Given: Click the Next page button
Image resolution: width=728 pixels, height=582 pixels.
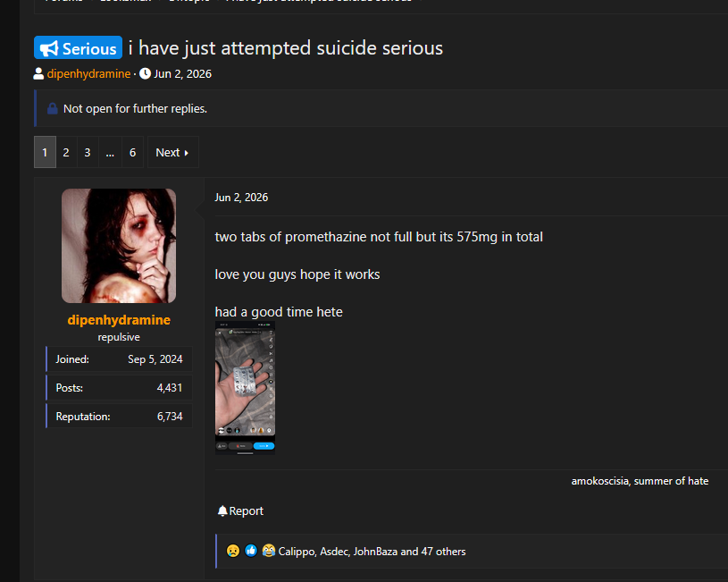Looking at the screenshot, I should [x=172, y=152].
